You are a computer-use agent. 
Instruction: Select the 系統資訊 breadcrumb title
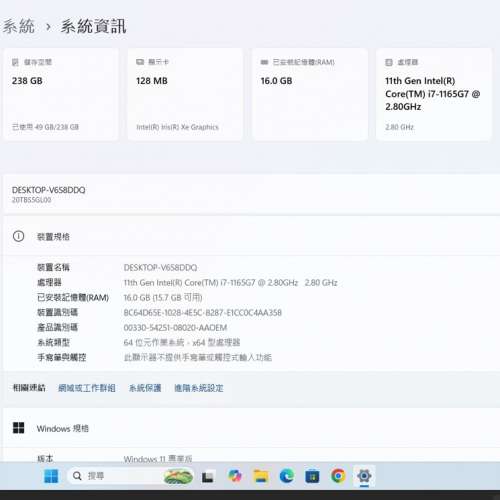pos(94,26)
